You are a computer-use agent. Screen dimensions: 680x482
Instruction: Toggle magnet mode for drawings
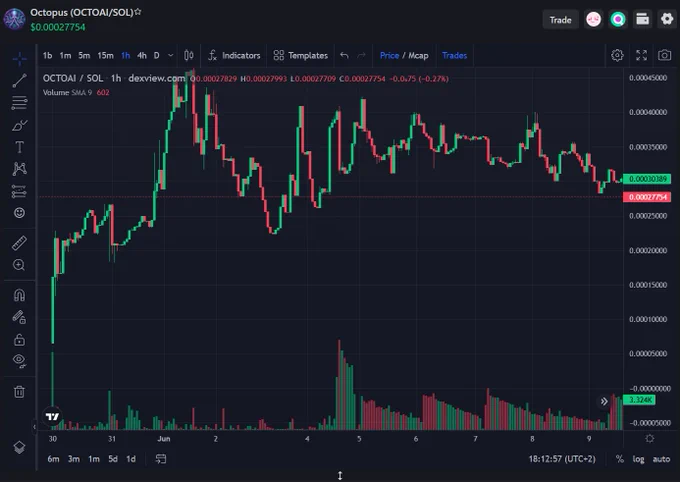(x=19, y=295)
